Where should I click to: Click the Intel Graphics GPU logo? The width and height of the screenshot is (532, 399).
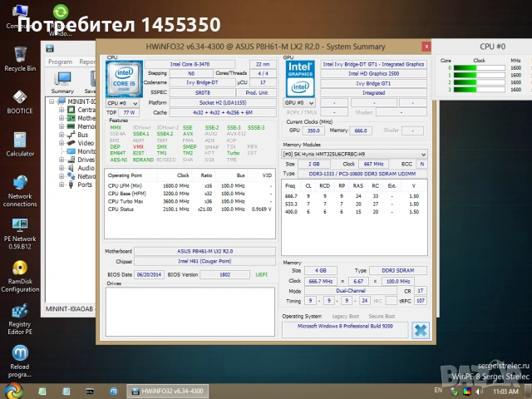[300, 79]
